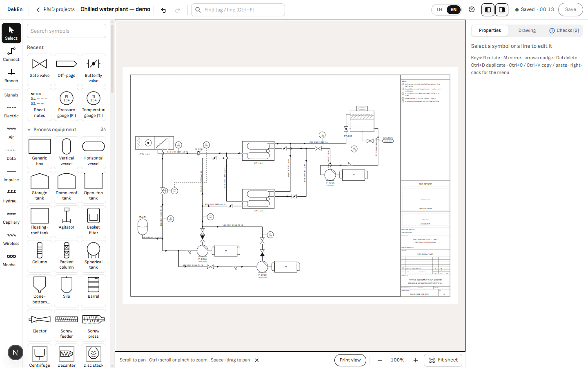This screenshot has height=368, width=588.
Task: Select the Air signal line
Action: 11,132
